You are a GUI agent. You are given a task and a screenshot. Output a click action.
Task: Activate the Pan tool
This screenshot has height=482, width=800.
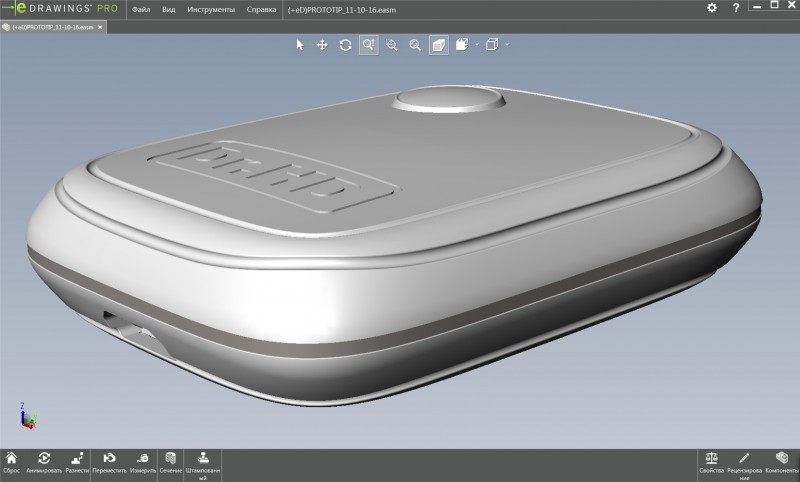point(322,45)
